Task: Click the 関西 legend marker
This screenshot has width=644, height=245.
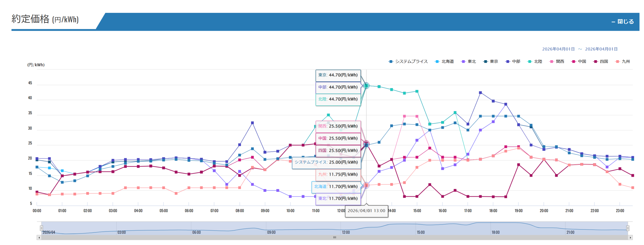Action: pos(551,61)
